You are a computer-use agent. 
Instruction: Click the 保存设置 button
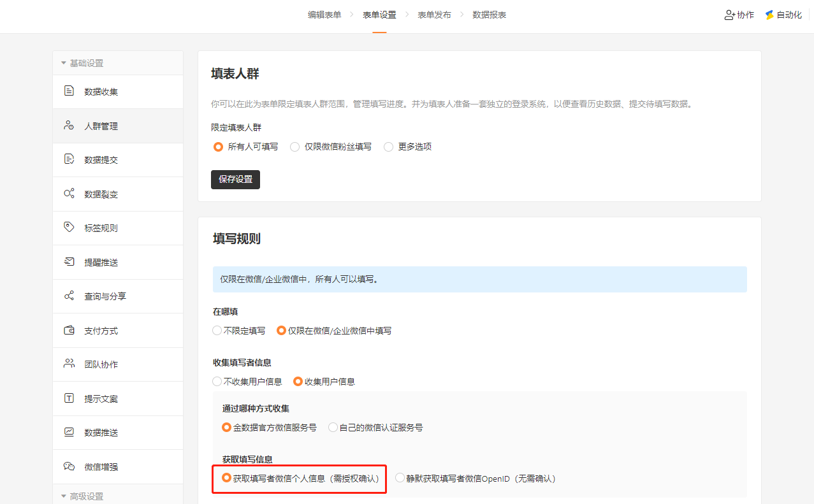point(235,179)
